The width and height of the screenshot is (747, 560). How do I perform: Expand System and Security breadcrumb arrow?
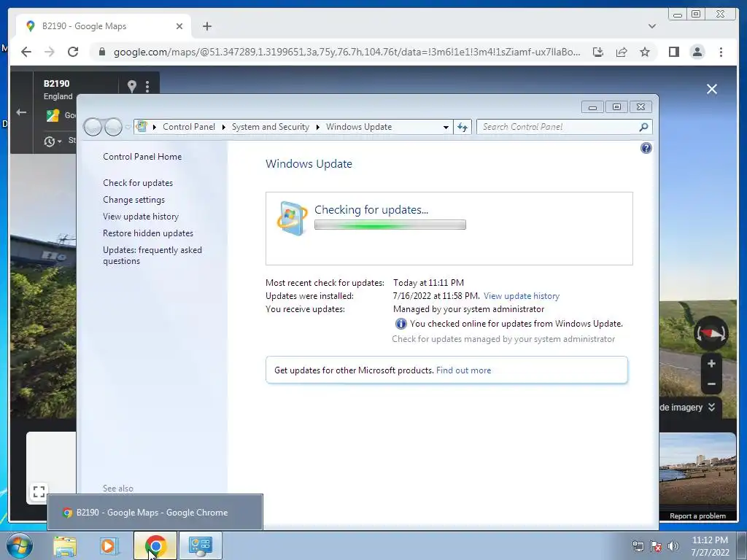coord(318,127)
